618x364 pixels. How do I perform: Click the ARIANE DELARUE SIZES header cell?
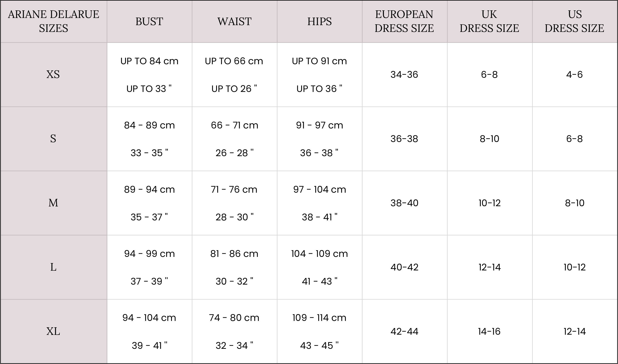(x=53, y=21)
